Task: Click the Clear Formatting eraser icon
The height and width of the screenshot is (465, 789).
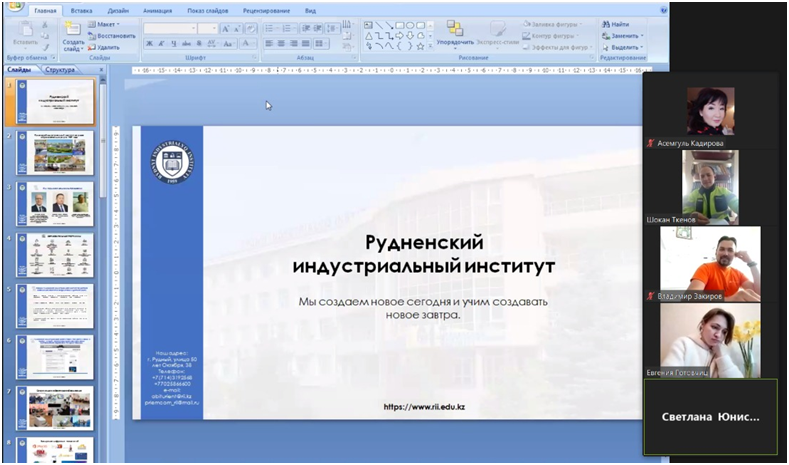Action: [251, 29]
